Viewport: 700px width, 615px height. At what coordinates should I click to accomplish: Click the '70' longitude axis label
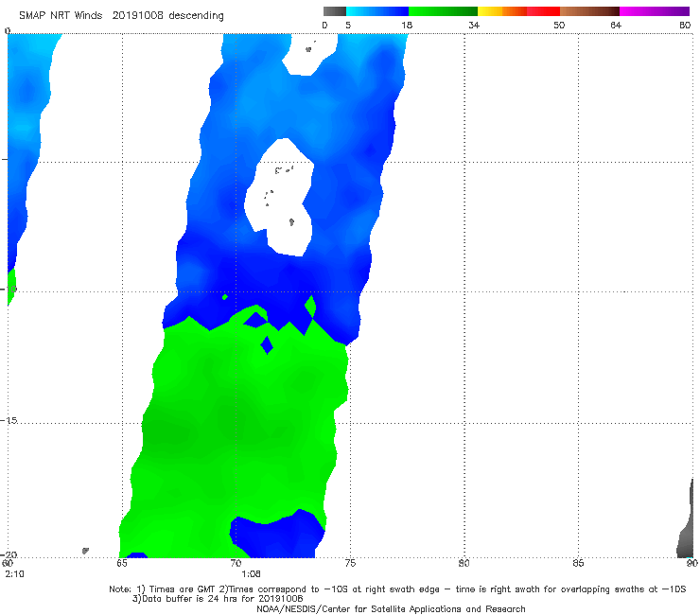click(236, 563)
